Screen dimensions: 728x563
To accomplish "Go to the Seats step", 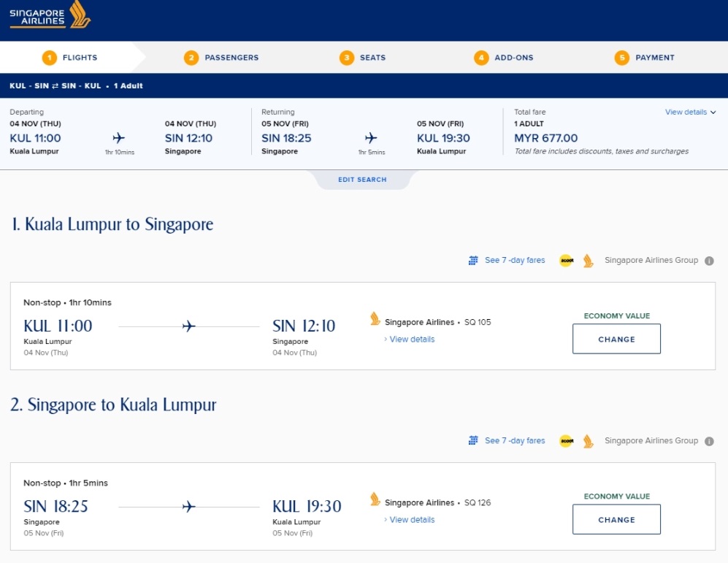I will [x=363, y=58].
